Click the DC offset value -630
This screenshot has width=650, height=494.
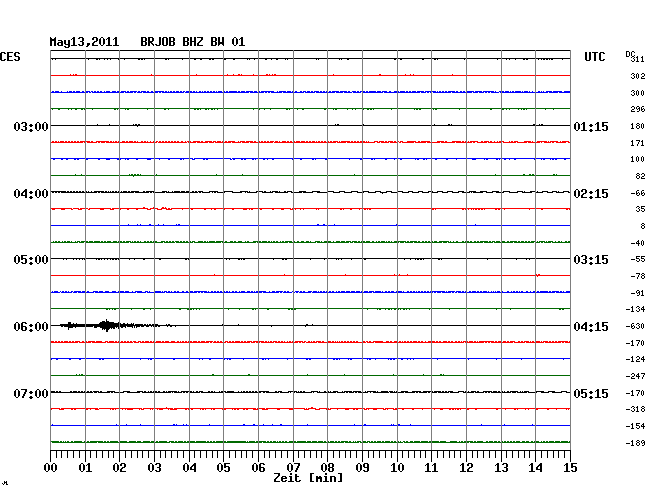[x=635, y=326]
